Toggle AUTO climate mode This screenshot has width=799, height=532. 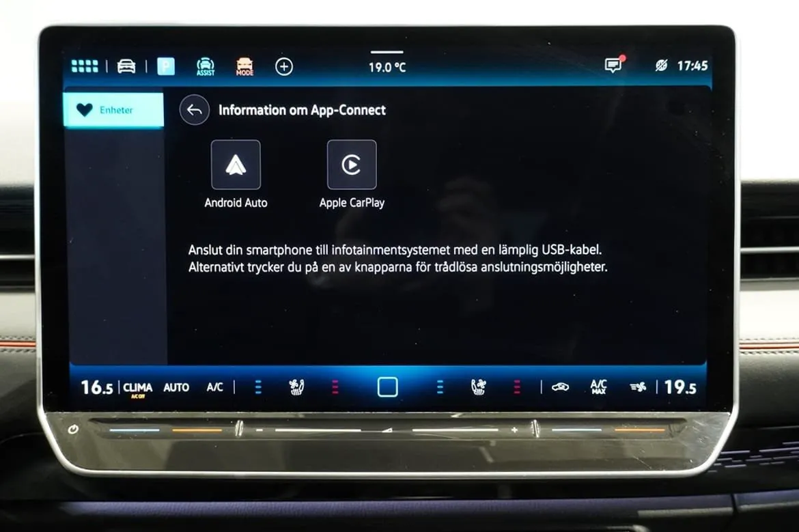[176, 388]
